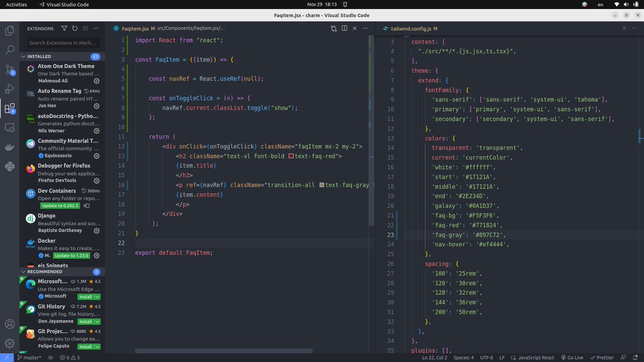
Task: Open the Explorer view in activity bar
Action: tap(10, 31)
